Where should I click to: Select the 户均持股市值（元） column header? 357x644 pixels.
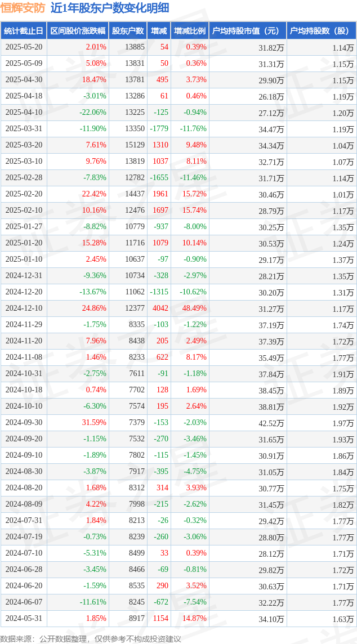point(248,31)
